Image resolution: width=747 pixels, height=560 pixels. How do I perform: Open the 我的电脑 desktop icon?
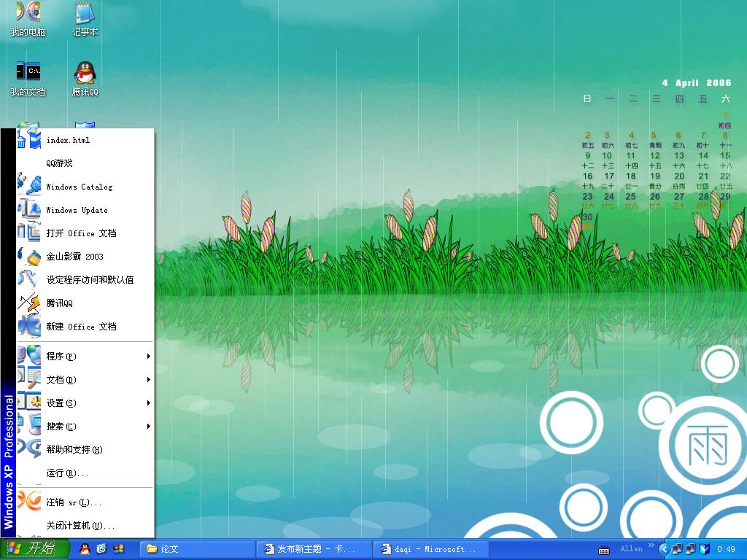(x=28, y=19)
